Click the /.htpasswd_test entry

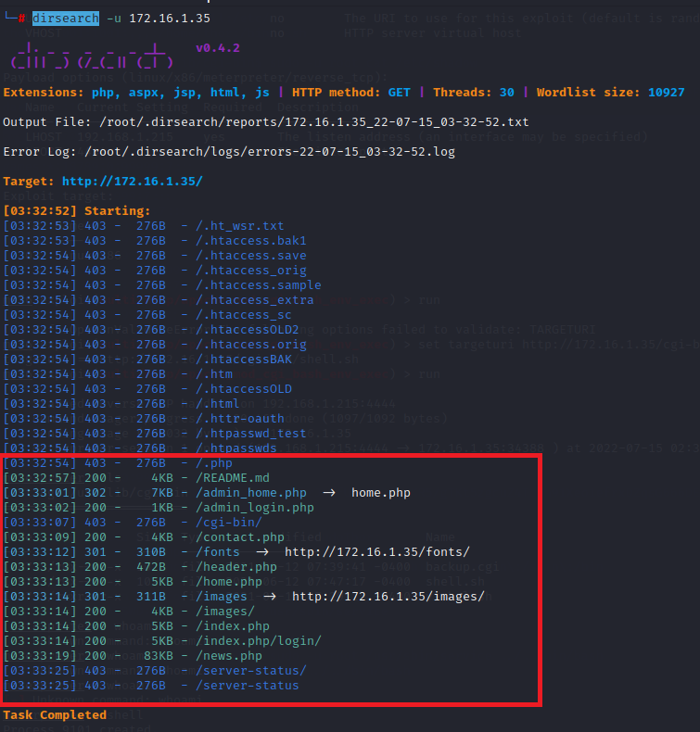(250, 434)
